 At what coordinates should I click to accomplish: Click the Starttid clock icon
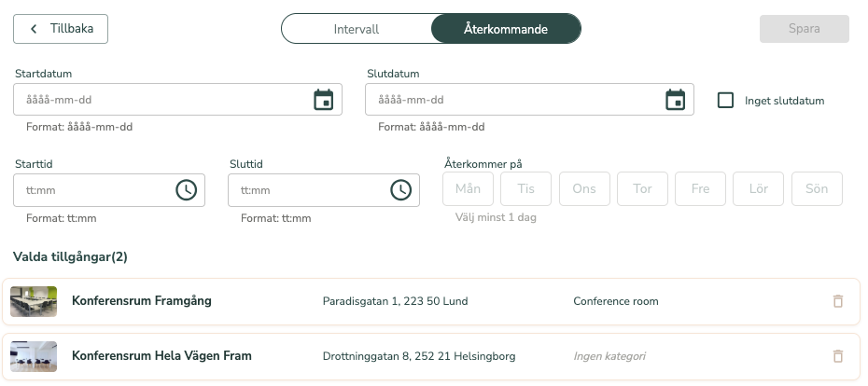pos(186,190)
